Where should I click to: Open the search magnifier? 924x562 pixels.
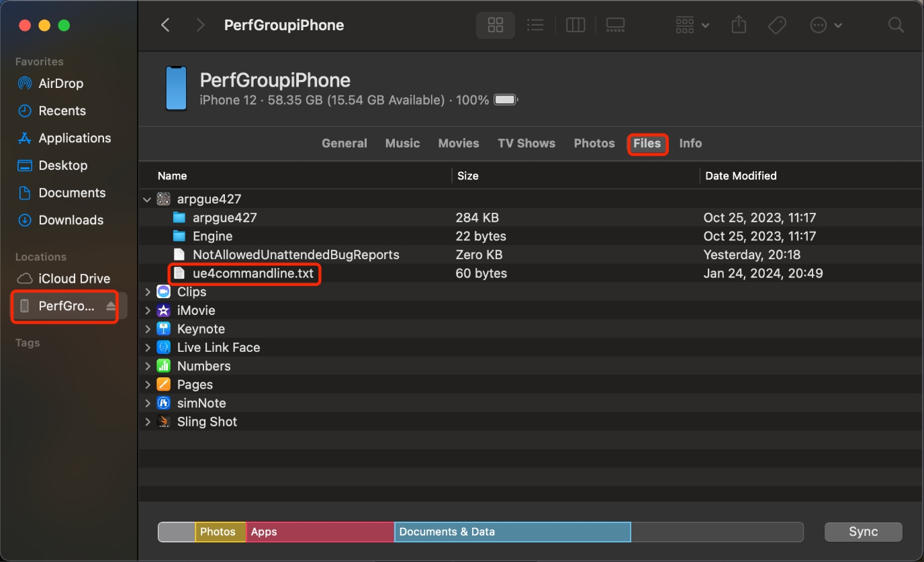click(896, 26)
